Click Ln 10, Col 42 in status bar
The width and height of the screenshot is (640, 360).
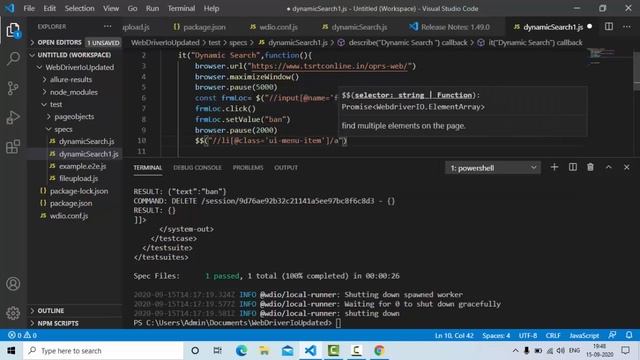tap(454, 335)
